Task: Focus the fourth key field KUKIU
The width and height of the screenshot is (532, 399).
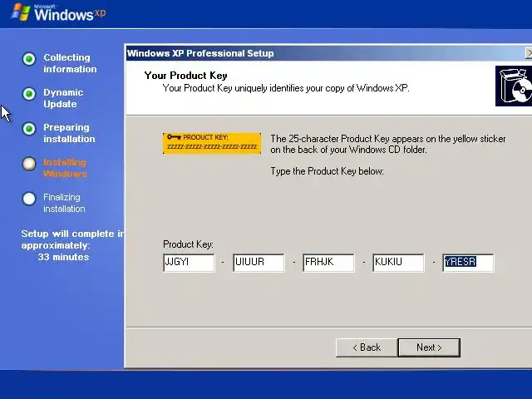Action: click(398, 263)
